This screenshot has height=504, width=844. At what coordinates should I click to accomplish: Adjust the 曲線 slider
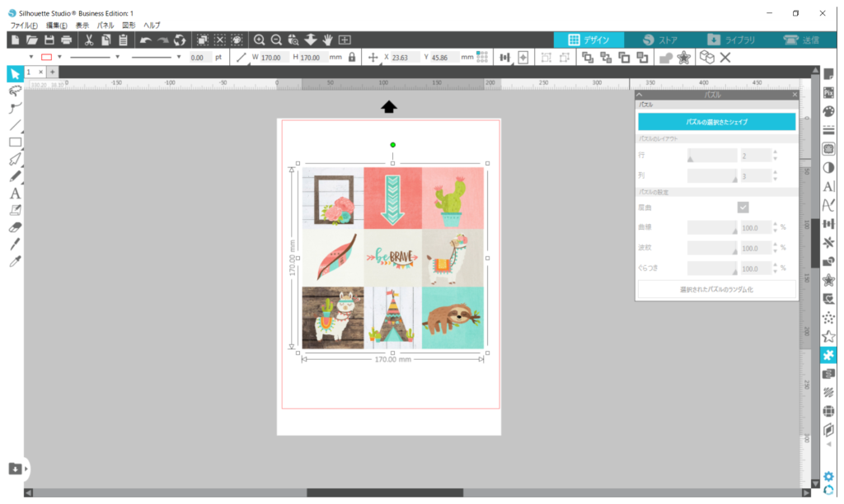coord(712,228)
